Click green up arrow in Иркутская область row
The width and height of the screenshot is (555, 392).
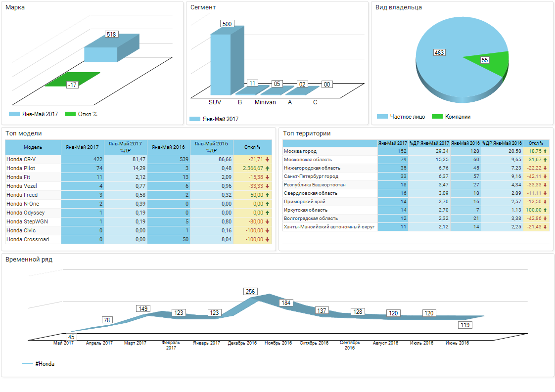(545, 210)
